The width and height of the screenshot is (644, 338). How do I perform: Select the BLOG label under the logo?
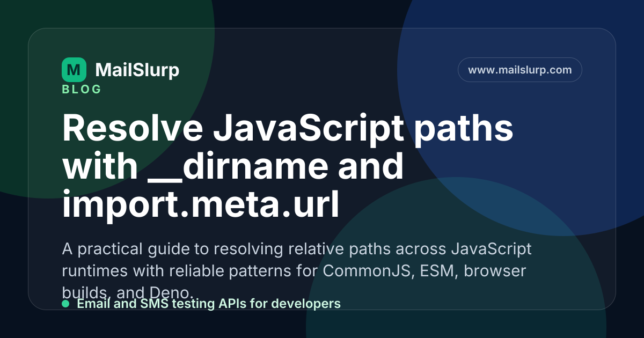(x=82, y=90)
